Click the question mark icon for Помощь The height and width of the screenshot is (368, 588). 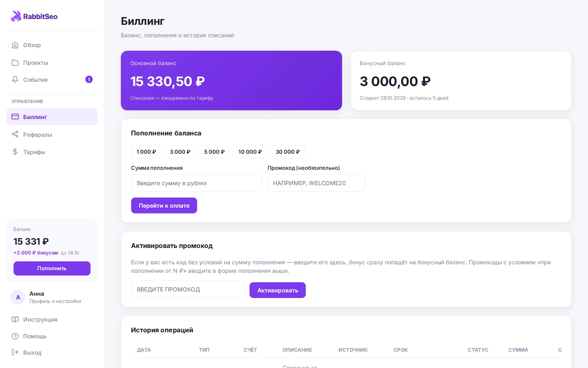click(x=15, y=336)
